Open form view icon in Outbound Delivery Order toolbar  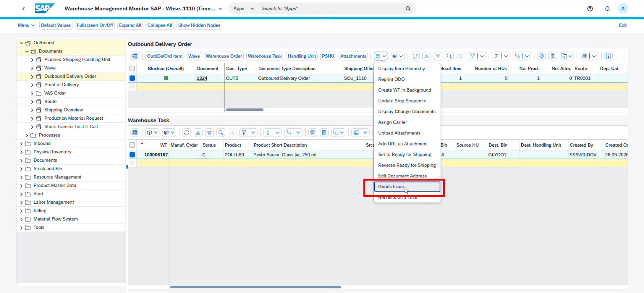pos(135,56)
